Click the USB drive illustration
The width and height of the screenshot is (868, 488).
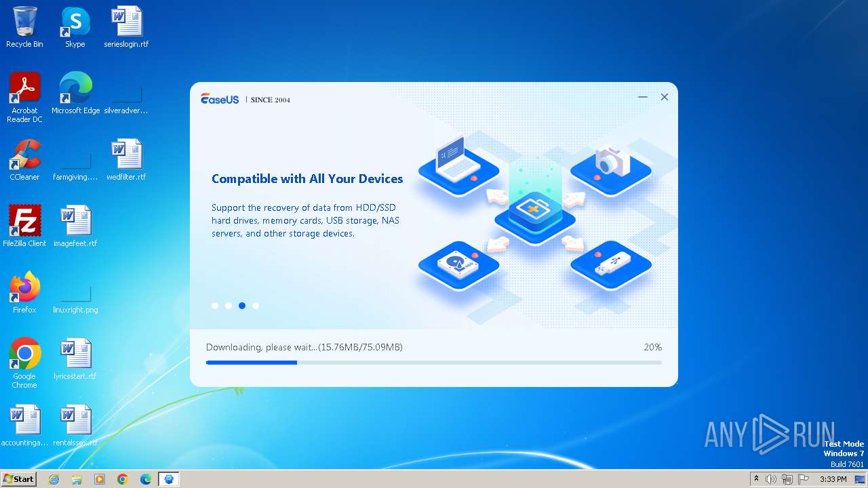[x=611, y=265]
